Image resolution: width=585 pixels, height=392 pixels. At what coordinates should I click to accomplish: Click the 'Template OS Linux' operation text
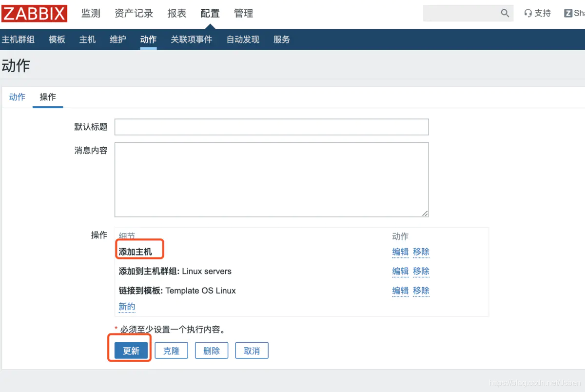pyautogui.click(x=200, y=291)
